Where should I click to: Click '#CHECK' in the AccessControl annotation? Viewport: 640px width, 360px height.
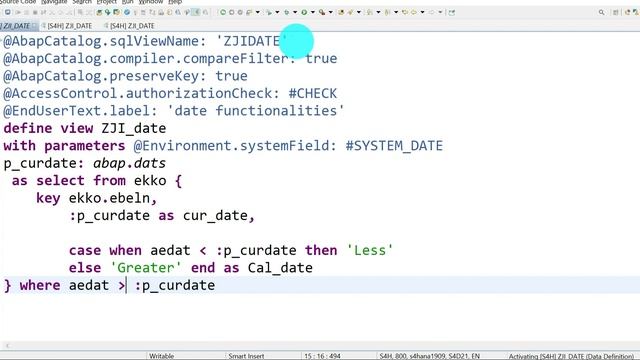[x=313, y=93]
